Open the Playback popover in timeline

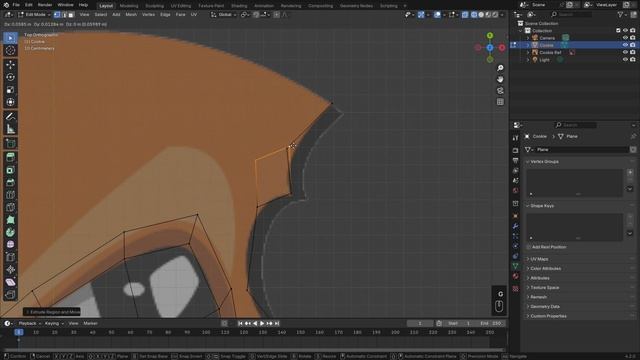click(x=30, y=323)
